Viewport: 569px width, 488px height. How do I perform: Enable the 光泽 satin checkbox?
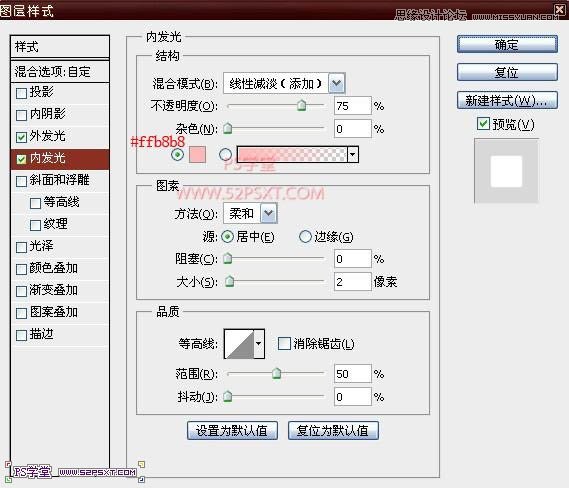[21, 247]
